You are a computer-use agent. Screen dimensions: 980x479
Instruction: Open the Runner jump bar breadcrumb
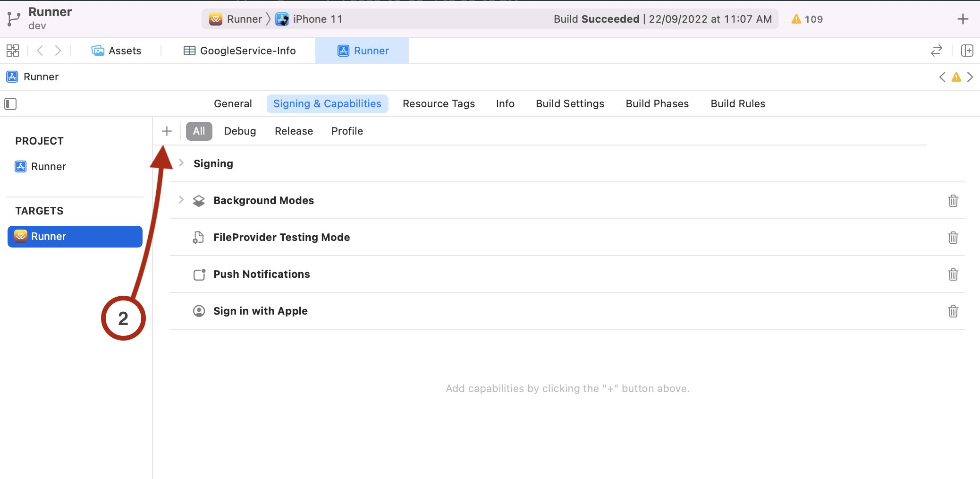[x=33, y=77]
